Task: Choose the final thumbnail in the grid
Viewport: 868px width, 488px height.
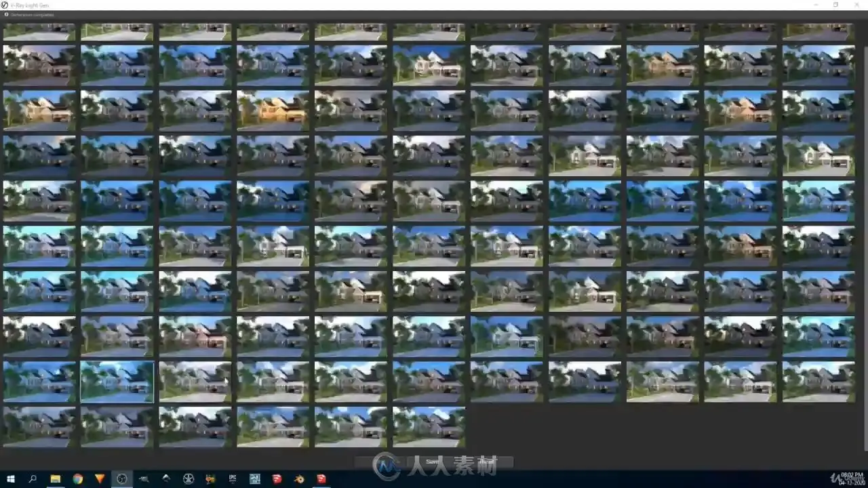Action: coord(429,427)
